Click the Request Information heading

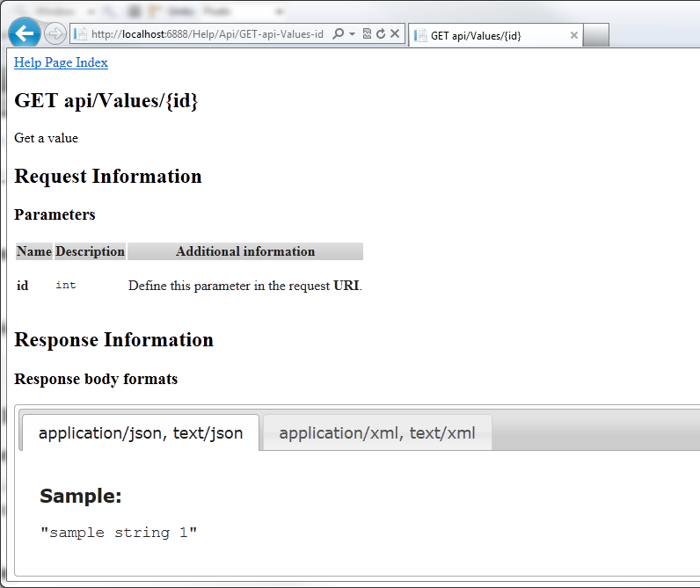108,176
